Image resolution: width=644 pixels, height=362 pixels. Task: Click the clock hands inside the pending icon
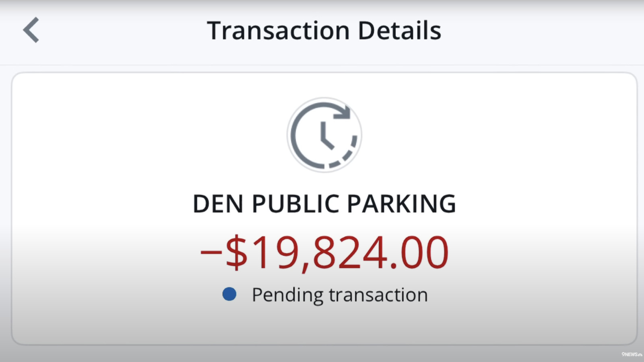[325, 137]
